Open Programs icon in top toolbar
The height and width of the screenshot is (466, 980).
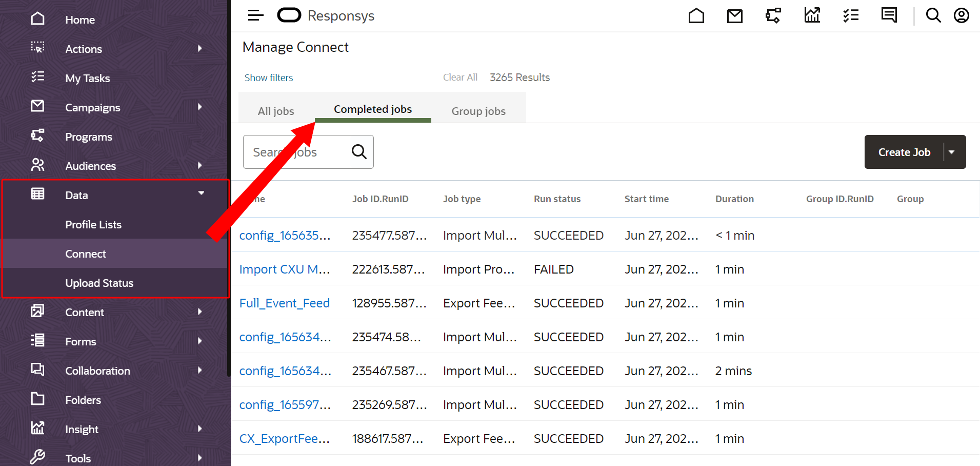pos(773,15)
